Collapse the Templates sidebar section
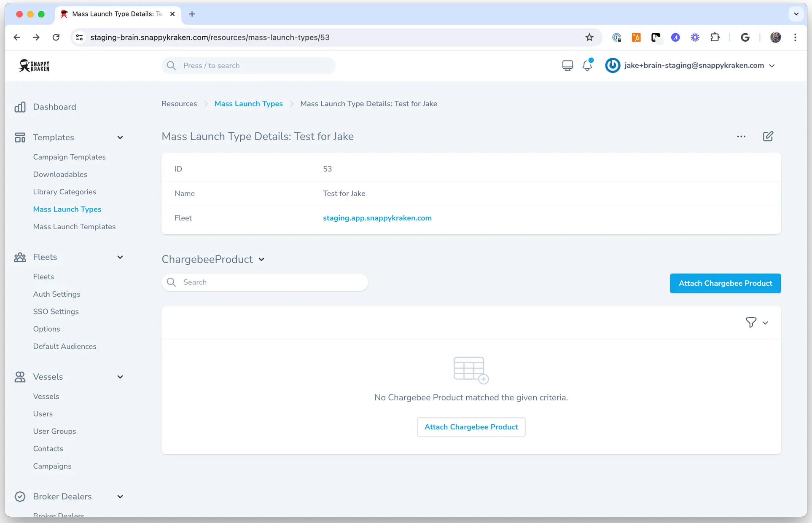812x523 pixels. pyautogui.click(x=120, y=137)
